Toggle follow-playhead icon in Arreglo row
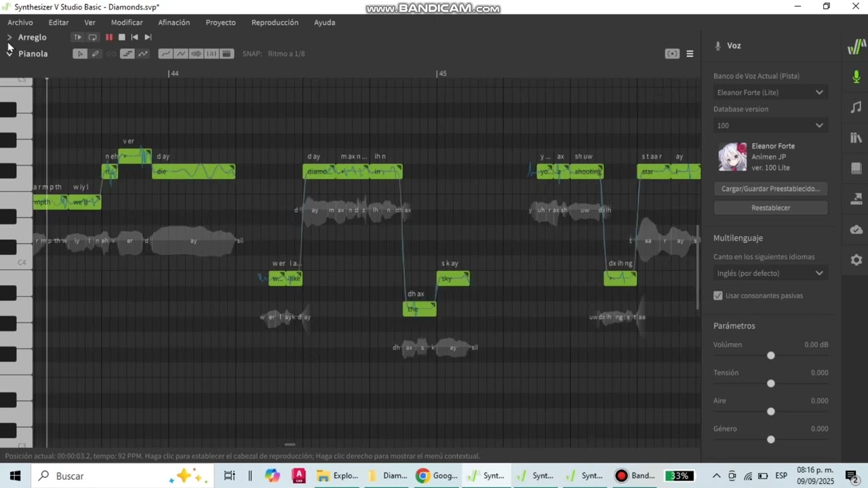Viewport: 868px width, 488px height. (x=77, y=37)
